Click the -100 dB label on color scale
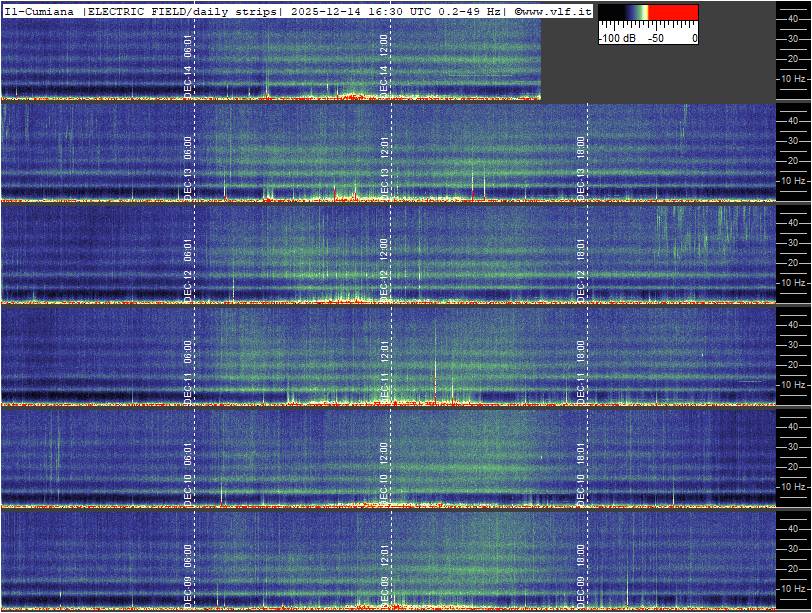Screen dimensions: 812x613 click(616, 38)
